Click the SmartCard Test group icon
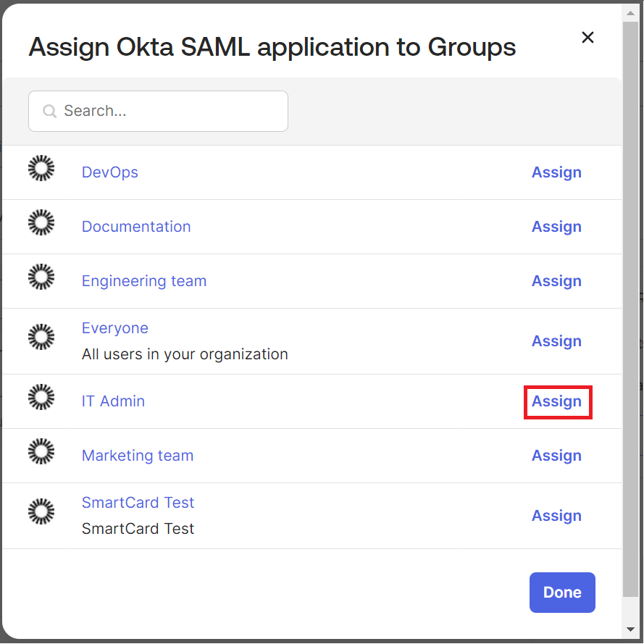Screen dimensions: 644x644 click(x=41, y=511)
